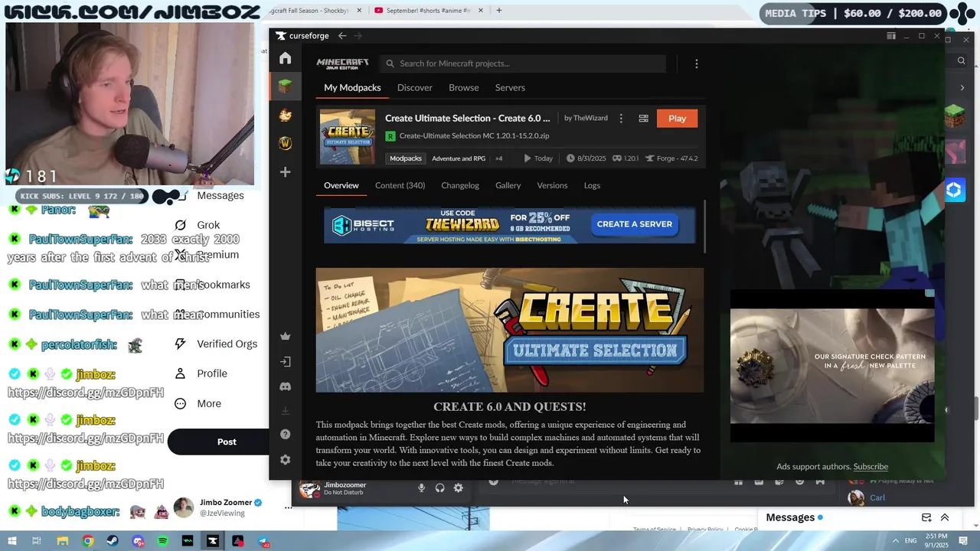
Task: Click the Create Ultimate Selection banner image
Action: point(510,330)
